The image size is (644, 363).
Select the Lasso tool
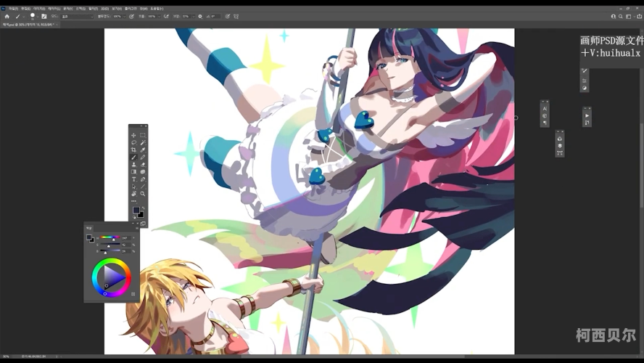coord(133,142)
